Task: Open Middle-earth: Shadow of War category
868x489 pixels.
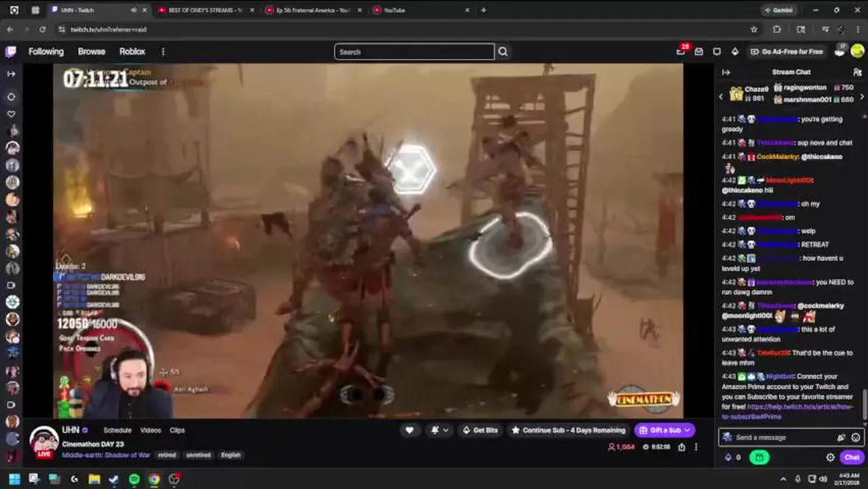Action: [106, 455]
